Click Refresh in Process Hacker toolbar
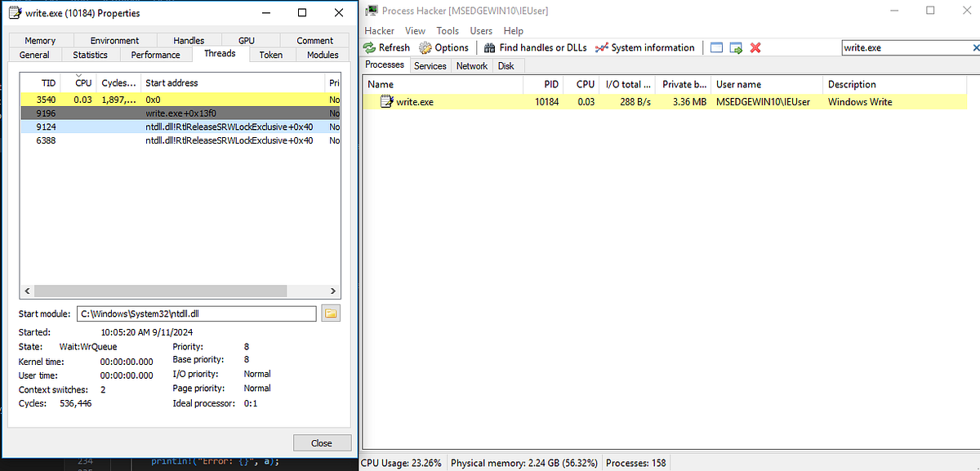This screenshot has height=471, width=980. coord(387,47)
